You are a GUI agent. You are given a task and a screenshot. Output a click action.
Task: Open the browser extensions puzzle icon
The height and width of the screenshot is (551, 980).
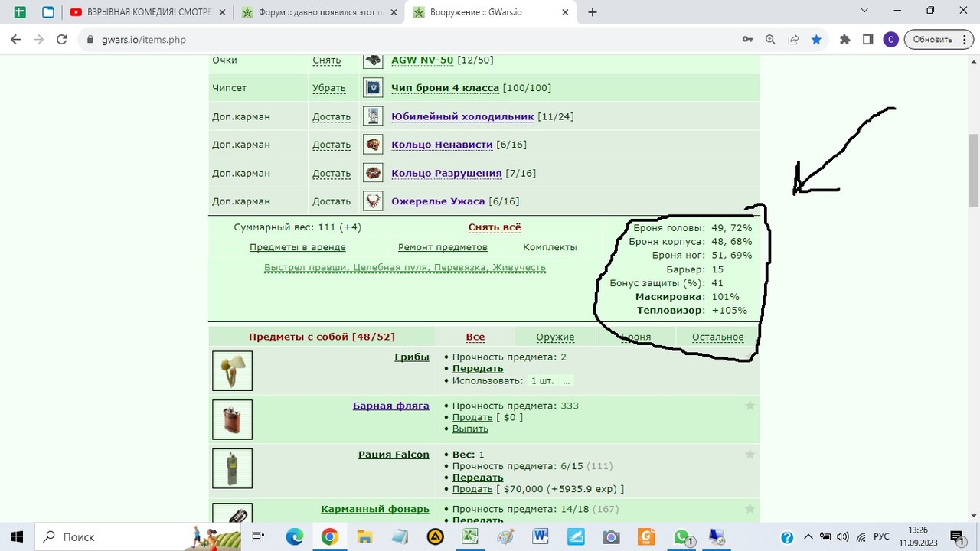(x=844, y=40)
